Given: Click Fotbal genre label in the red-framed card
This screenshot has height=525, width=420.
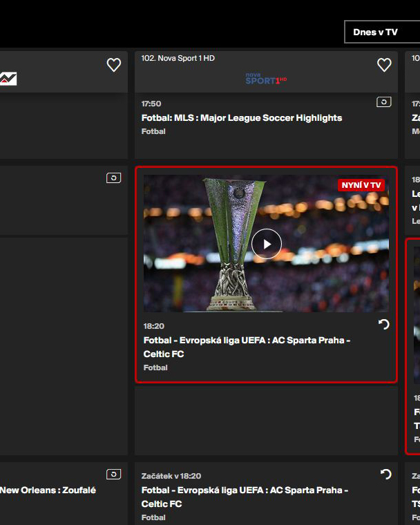Looking at the screenshot, I should (155, 367).
